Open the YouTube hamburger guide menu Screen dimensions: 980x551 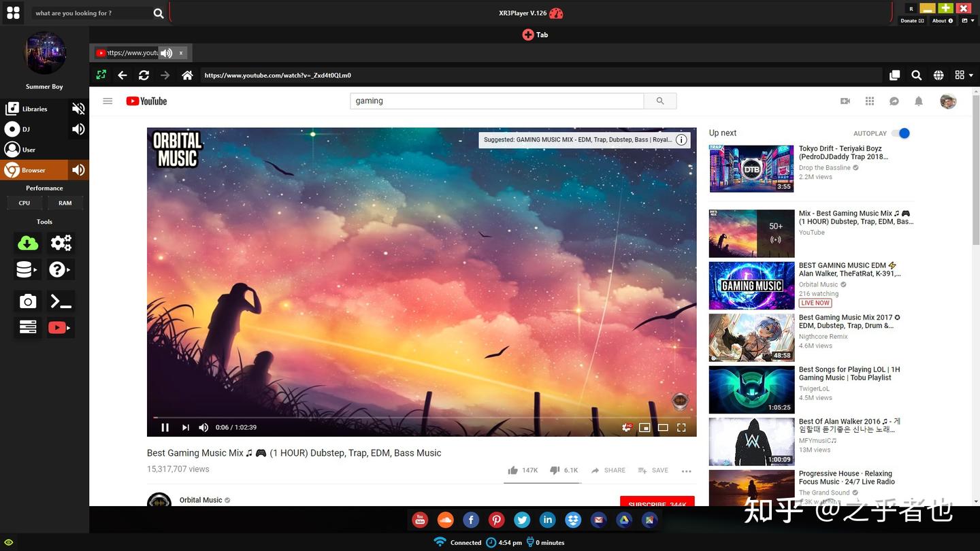(x=108, y=101)
